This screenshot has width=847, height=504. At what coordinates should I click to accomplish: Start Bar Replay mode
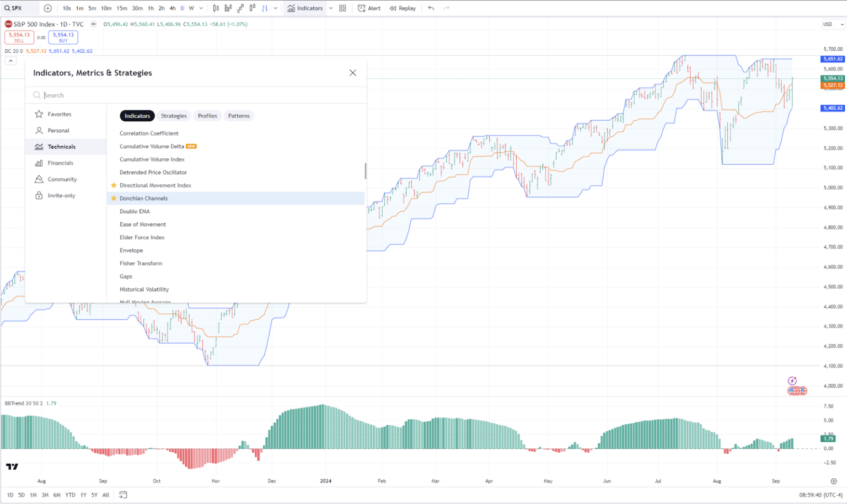click(403, 8)
